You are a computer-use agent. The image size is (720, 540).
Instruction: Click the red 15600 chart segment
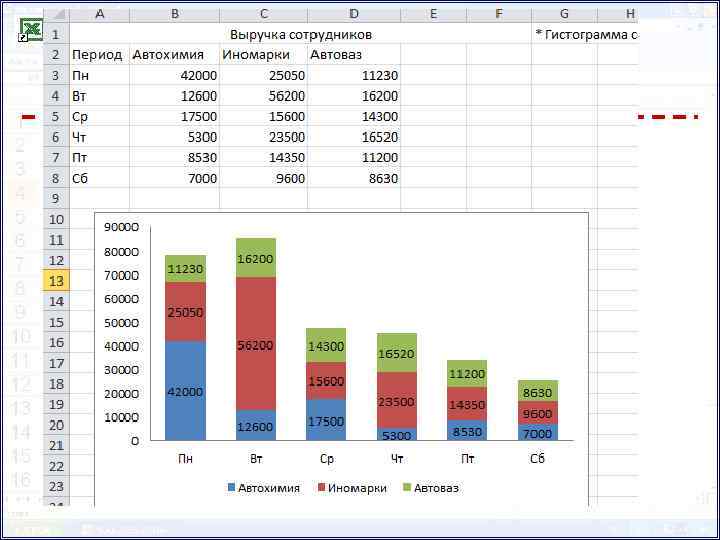click(326, 381)
